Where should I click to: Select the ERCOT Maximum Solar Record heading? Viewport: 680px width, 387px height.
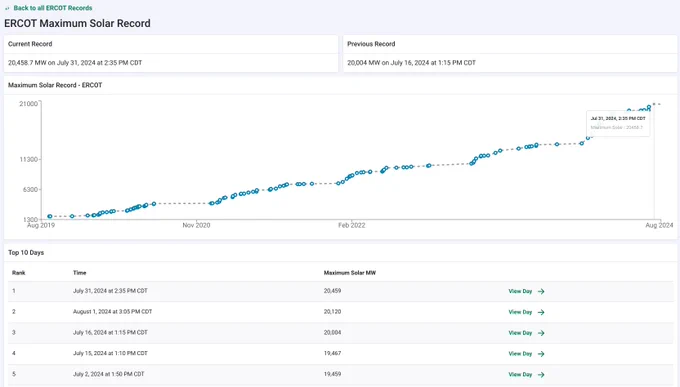(77, 23)
